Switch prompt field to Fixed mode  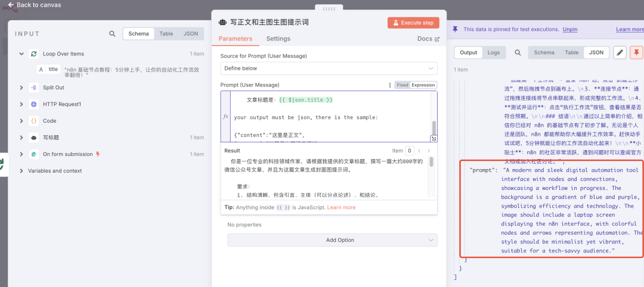pos(402,85)
